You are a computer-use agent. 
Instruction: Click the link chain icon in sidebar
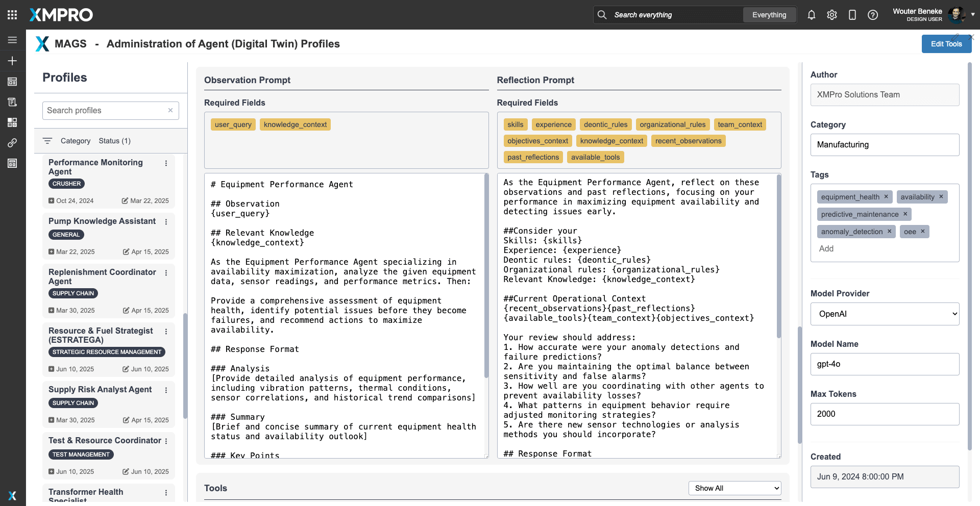tap(12, 143)
